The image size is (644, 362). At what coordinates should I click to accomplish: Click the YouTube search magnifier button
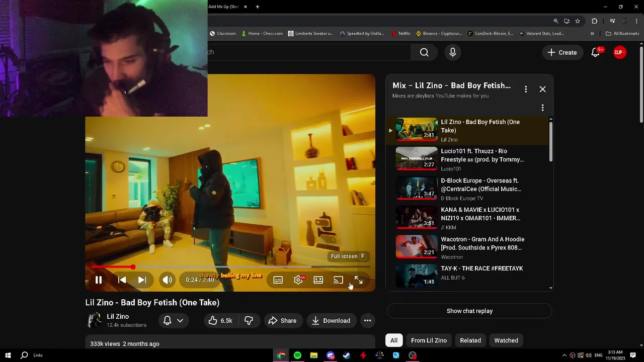coord(424,52)
